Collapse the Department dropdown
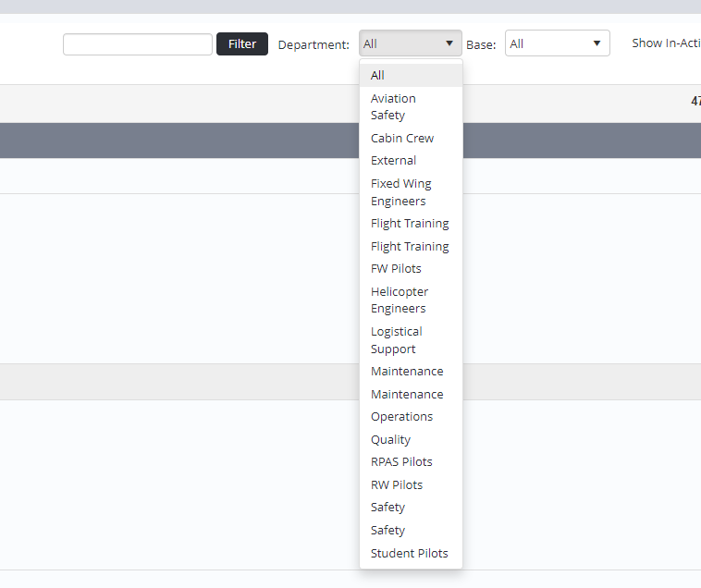Viewport: 701px width, 588px height. 410,43
